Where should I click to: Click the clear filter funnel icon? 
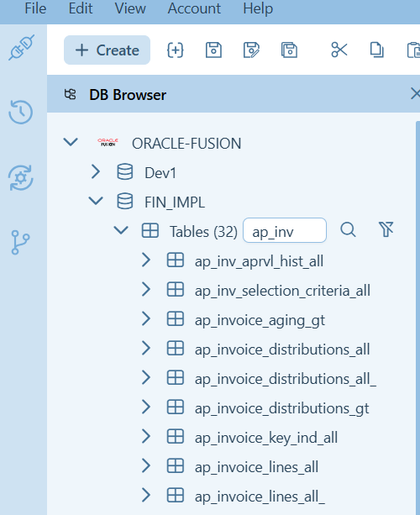pos(386,229)
